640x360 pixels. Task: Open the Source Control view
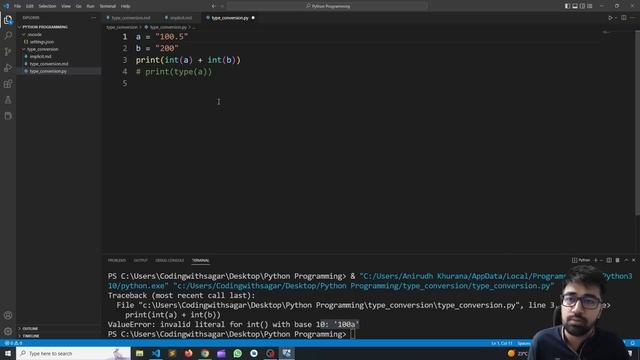point(8,52)
